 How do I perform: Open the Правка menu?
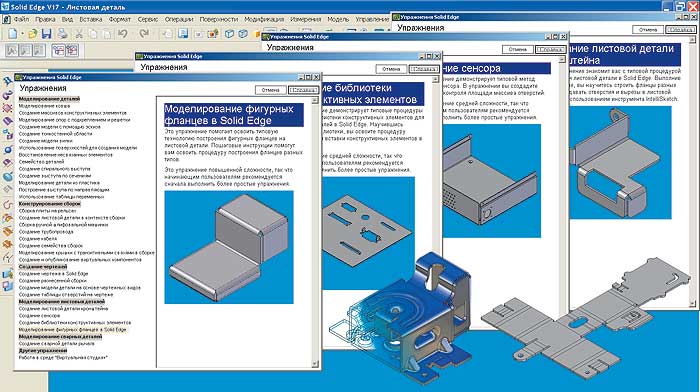[x=45, y=20]
